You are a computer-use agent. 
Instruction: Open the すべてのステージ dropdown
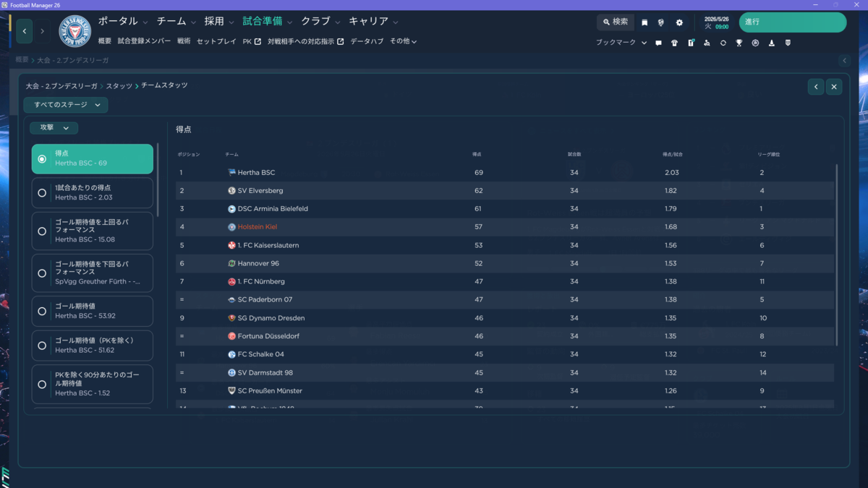click(x=66, y=105)
